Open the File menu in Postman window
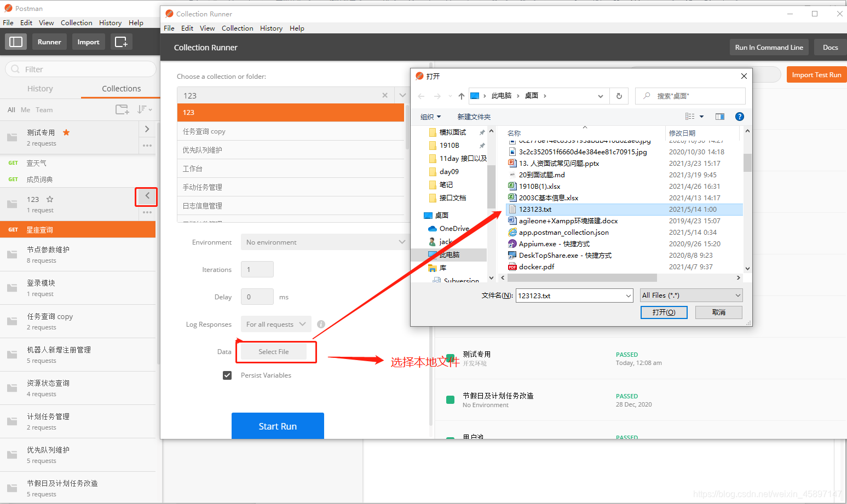This screenshot has width=847, height=504. pos(8,23)
